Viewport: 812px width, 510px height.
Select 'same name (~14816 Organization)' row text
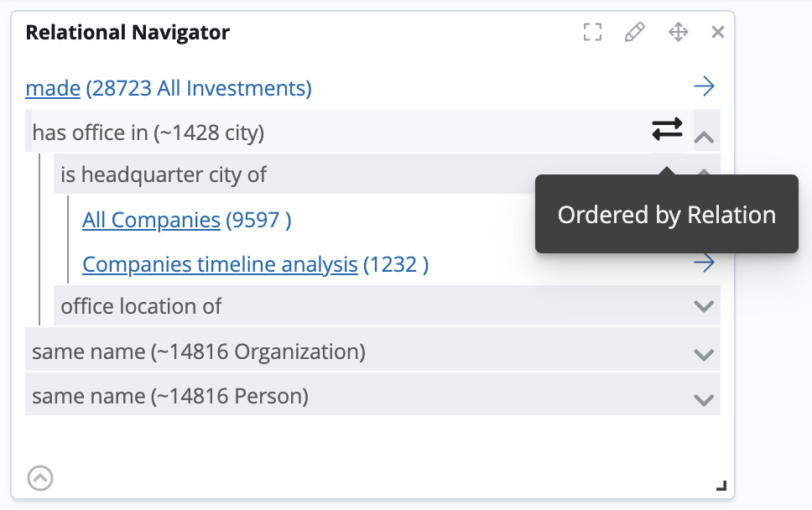point(199,351)
